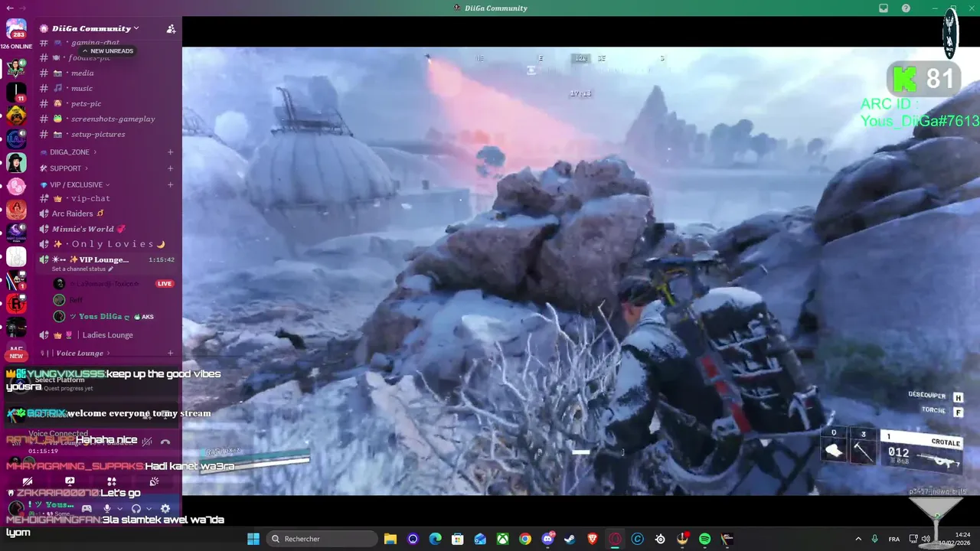Watch the LIVE stream badge user
This screenshot has width=980, height=551.
click(165, 284)
